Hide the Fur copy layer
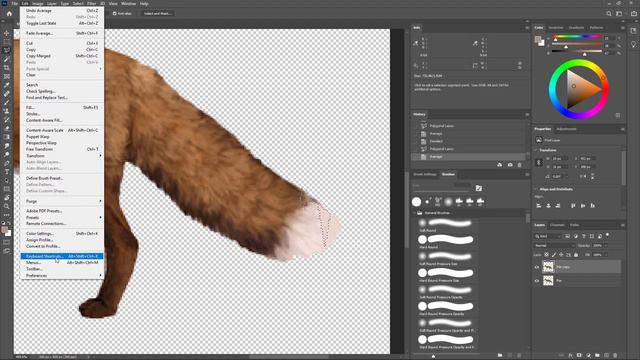640x360 pixels. point(537,267)
